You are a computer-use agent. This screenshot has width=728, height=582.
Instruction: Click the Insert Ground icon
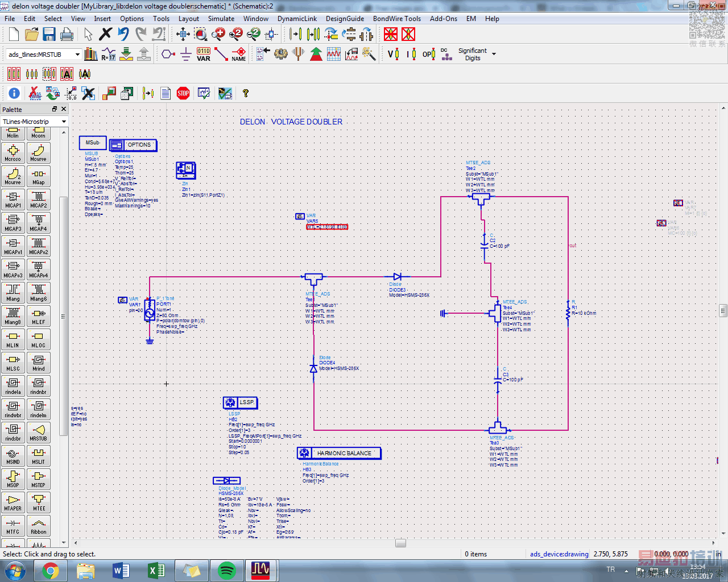(185, 54)
